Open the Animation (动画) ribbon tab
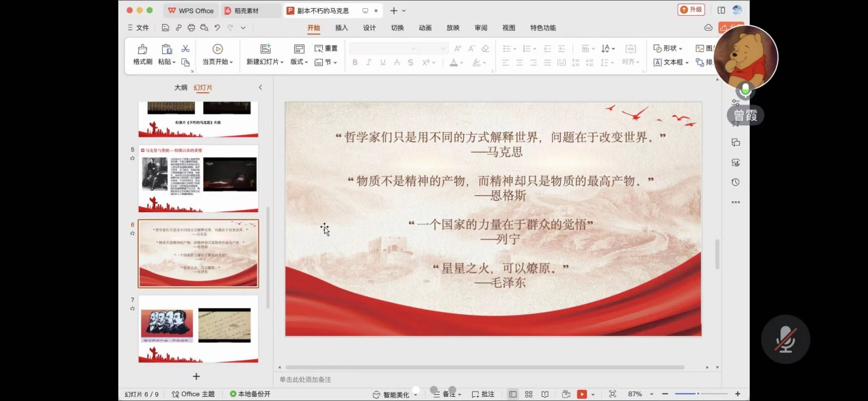The height and width of the screenshot is (401, 868). pyautogui.click(x=425, y=28)
